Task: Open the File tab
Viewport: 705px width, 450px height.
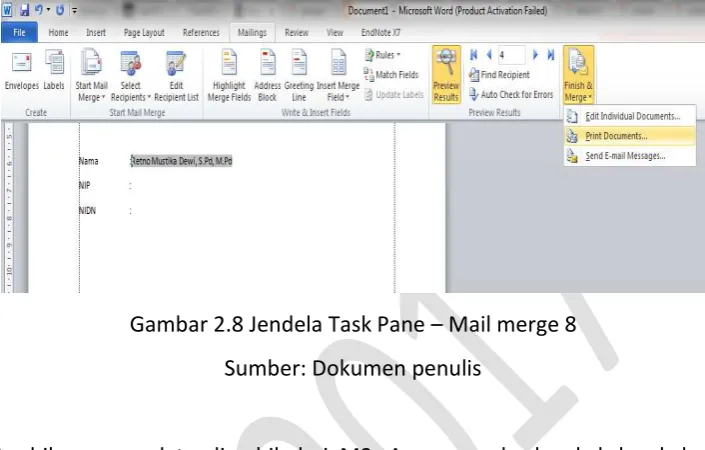Action: (19, 32)
